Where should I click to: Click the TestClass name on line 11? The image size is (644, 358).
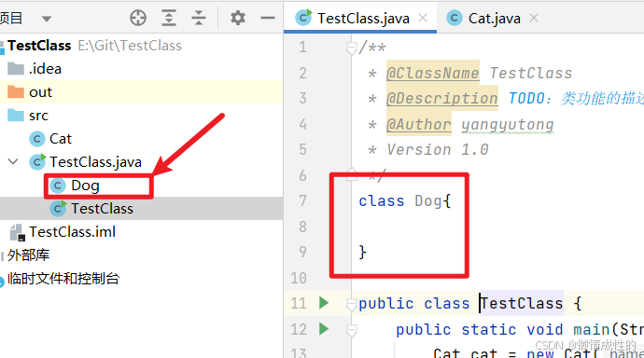coord(522,303)
